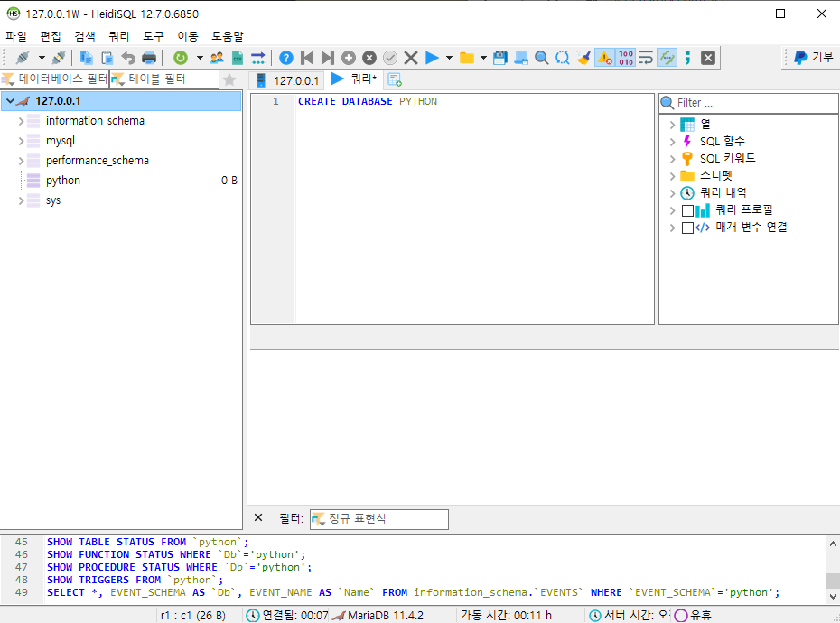Screen dimensions: 840x623
Task: Click the 정규 표현식 filter field
Action: (378, 519)
